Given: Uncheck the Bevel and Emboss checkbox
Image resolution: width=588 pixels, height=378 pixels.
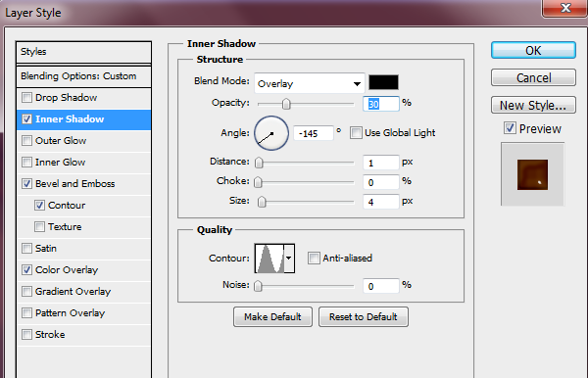Looking at the screenshot, I should (x=27, y=184).
